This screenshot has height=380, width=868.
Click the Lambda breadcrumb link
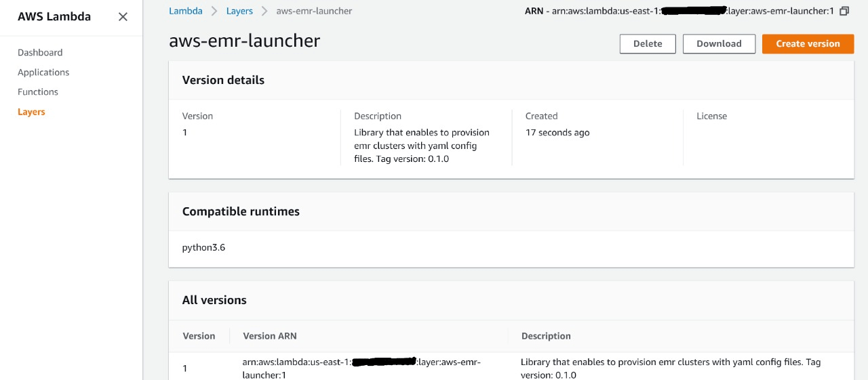186,11
